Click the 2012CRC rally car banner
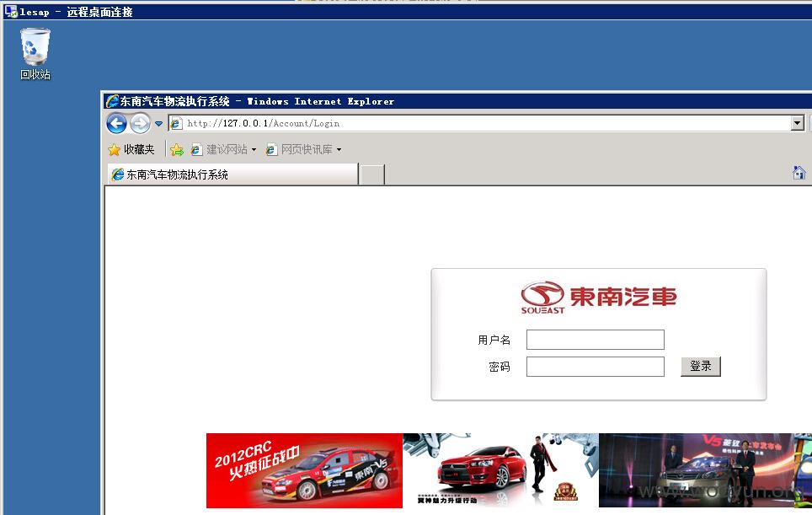The image size is (812, 515). (x=304, y=470)
